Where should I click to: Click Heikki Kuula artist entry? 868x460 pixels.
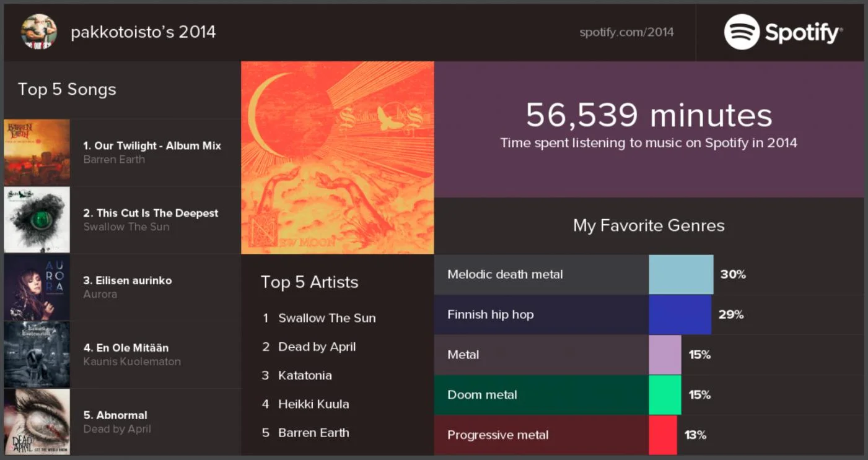(x=313, y=404)
